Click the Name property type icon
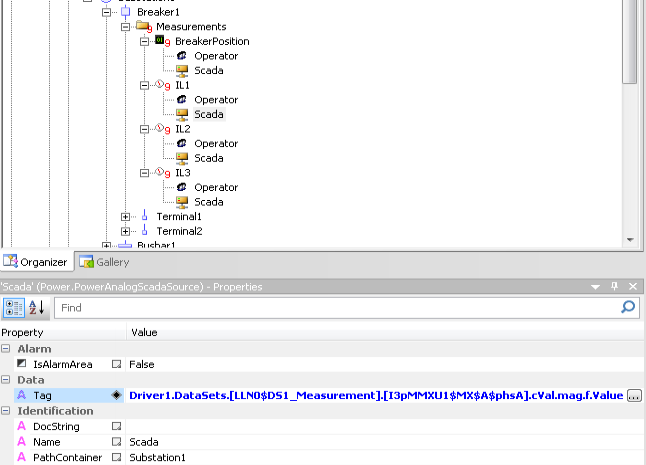 click(22, 442)
